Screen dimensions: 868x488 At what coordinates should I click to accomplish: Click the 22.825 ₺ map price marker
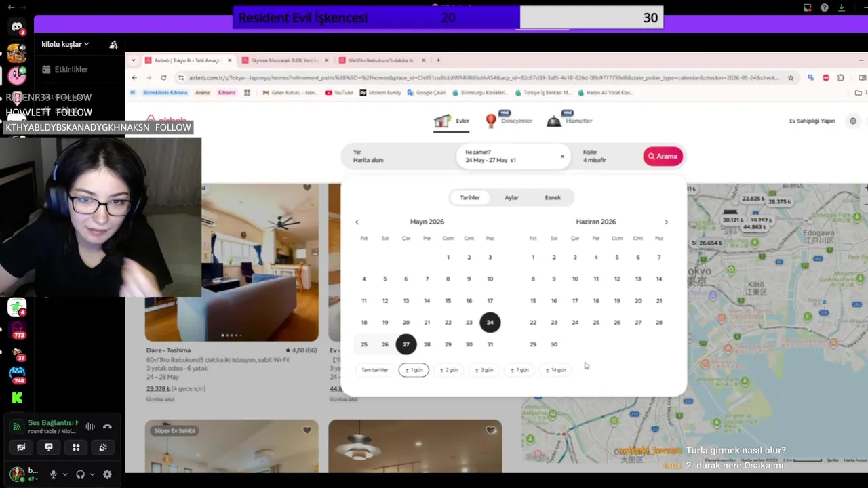pyautogui.click(x=752, y=199)
